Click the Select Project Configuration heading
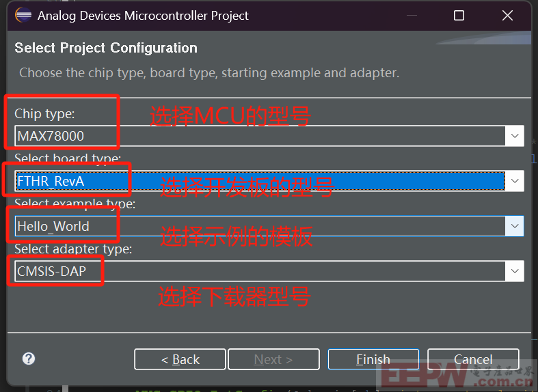This screenshot has height=392, width=538. (106, 48)
